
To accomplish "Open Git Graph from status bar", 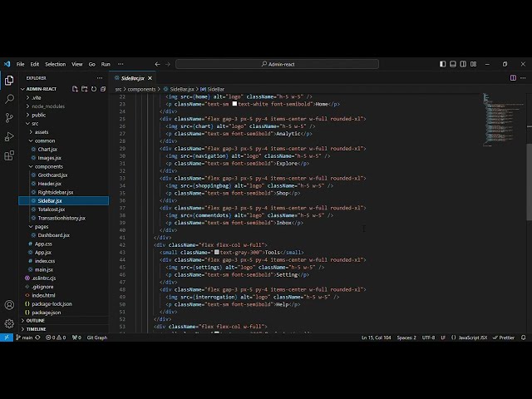I will click(97, 337).
